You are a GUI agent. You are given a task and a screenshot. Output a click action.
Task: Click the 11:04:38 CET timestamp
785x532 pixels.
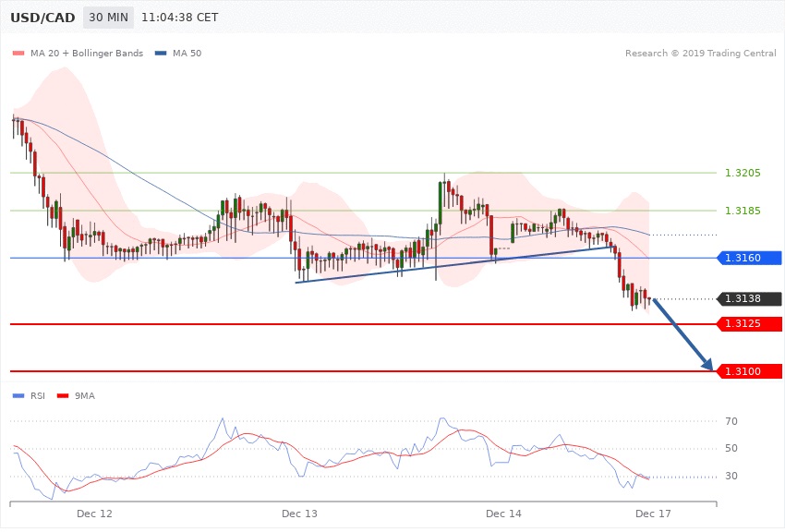pyautogui.click(x=187, y=18)
